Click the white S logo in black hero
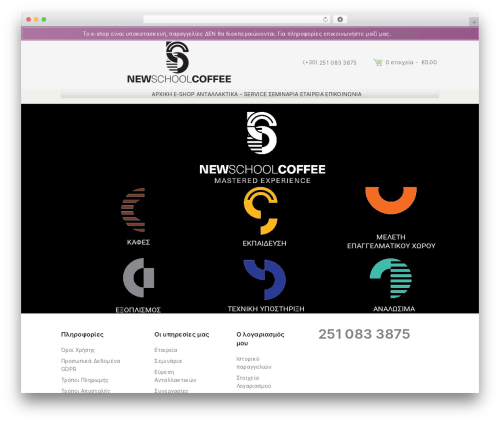 (262, 133)
